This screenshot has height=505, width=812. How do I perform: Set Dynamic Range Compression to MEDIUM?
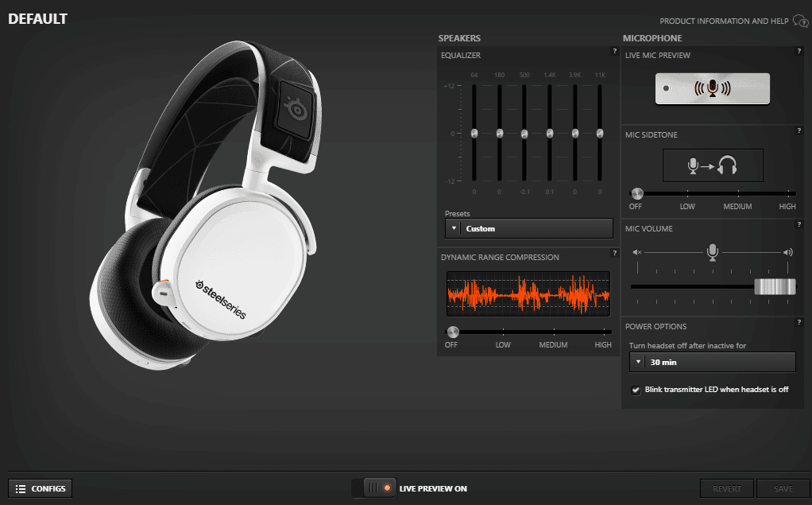pos(553,332)
